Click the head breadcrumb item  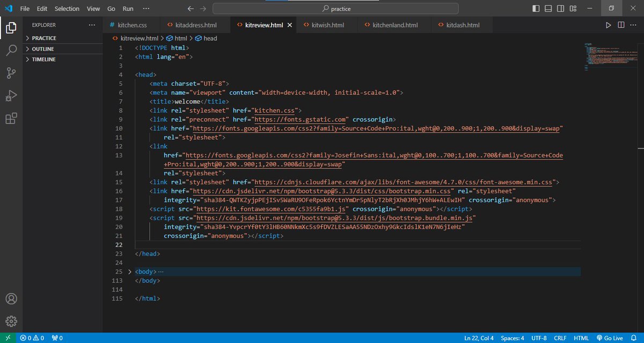point(206,39)
